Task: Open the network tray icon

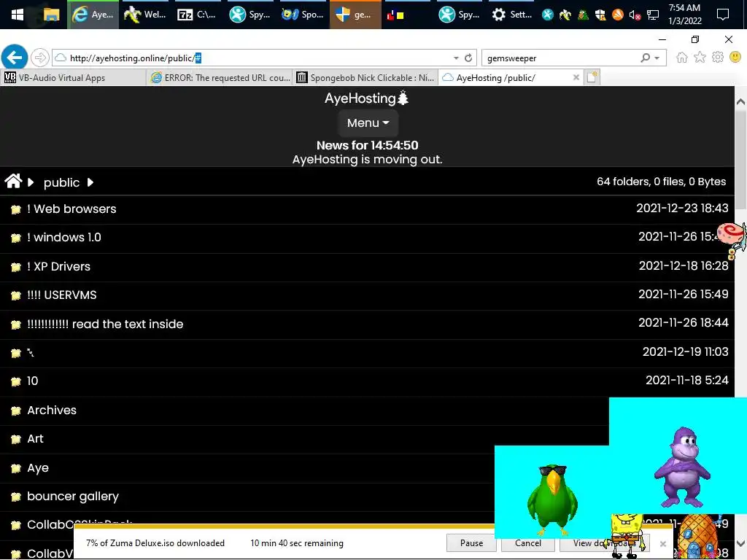Action: click(x=653, y=15)
